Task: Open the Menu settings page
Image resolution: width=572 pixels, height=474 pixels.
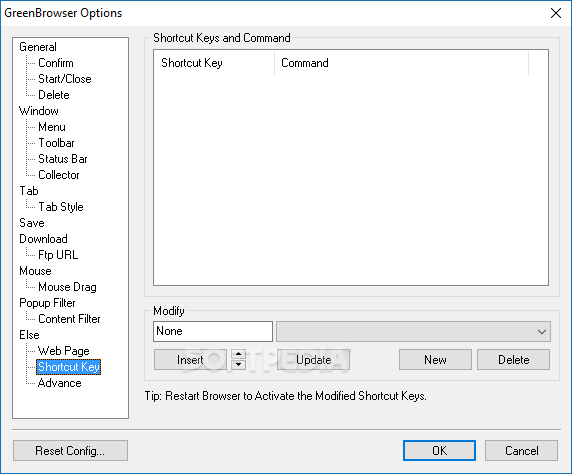Action: pyautogui.click(x=52, y=127)
